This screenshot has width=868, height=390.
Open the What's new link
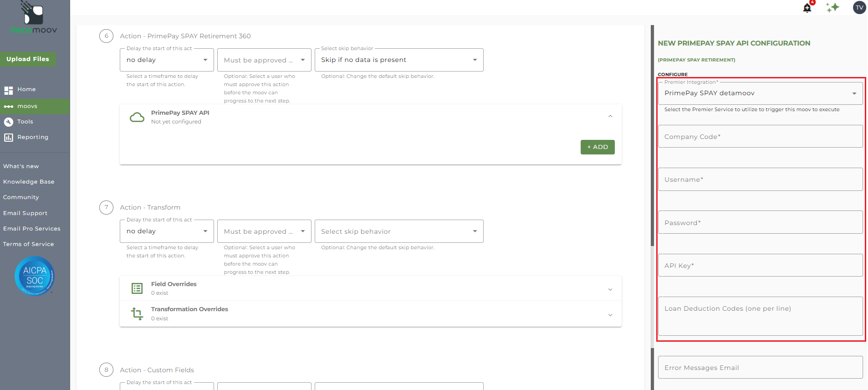pos(21,167)
